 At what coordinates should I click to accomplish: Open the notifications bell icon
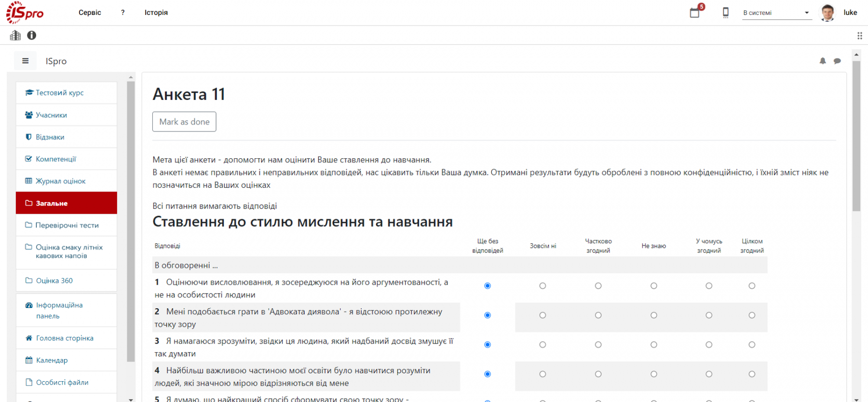click(823, 61)
